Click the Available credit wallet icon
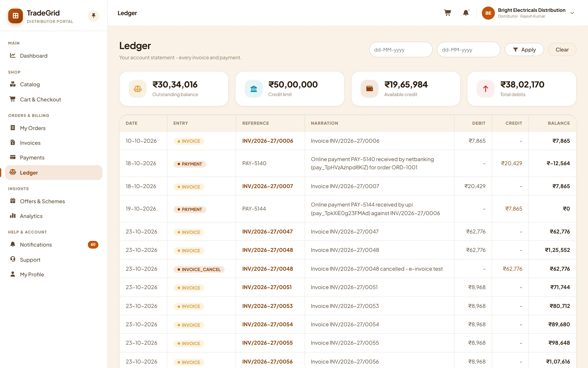Image resolution: width=588 pixels, height=368 pixels. (x=369, y=89)
